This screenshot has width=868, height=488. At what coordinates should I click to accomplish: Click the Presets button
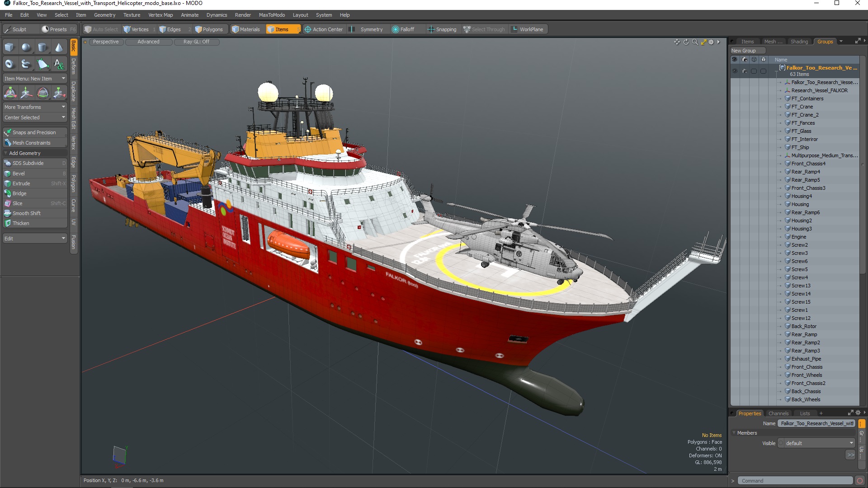[x=58, y=29]
